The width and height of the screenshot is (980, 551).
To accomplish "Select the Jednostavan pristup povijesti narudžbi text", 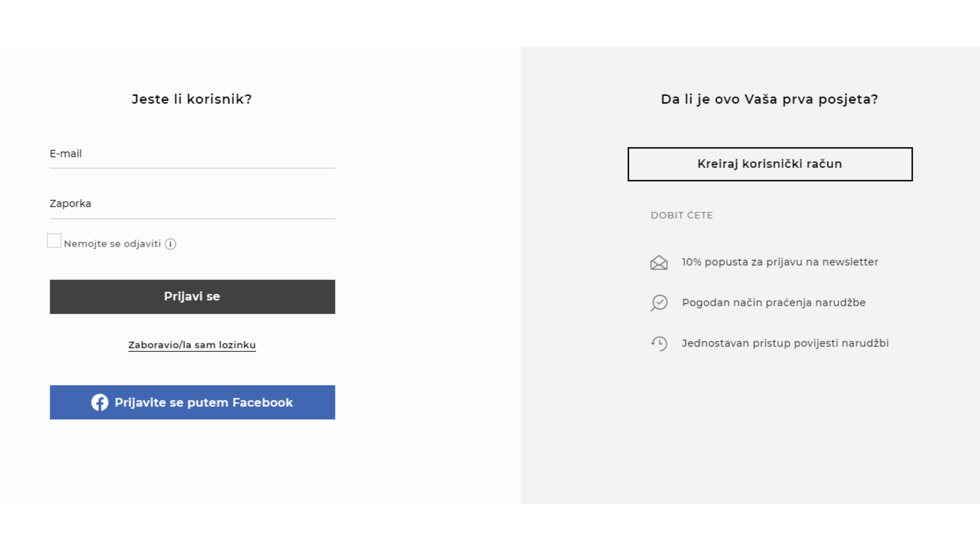I will pyautogui.click(x=785, y=344).
